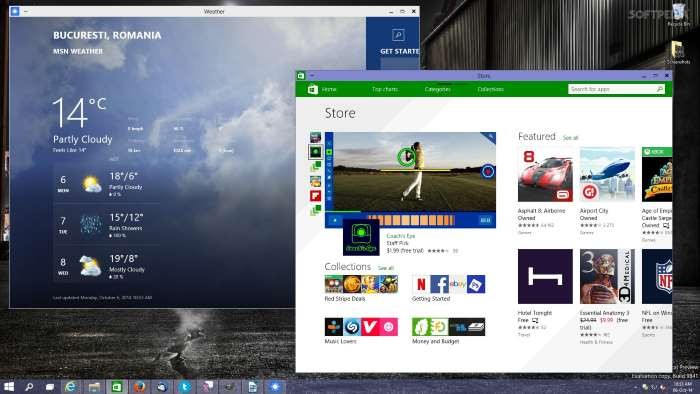Image resolution: width=700 pixels, height=394 pixels.
Task: Click See all next to Collections heading
Action: tap(386, 268)
